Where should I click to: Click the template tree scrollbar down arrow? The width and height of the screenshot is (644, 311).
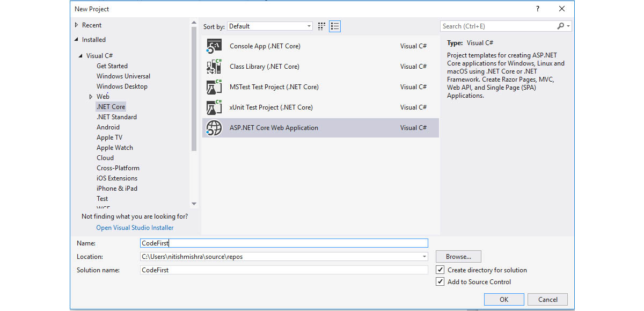click(194, 204)
